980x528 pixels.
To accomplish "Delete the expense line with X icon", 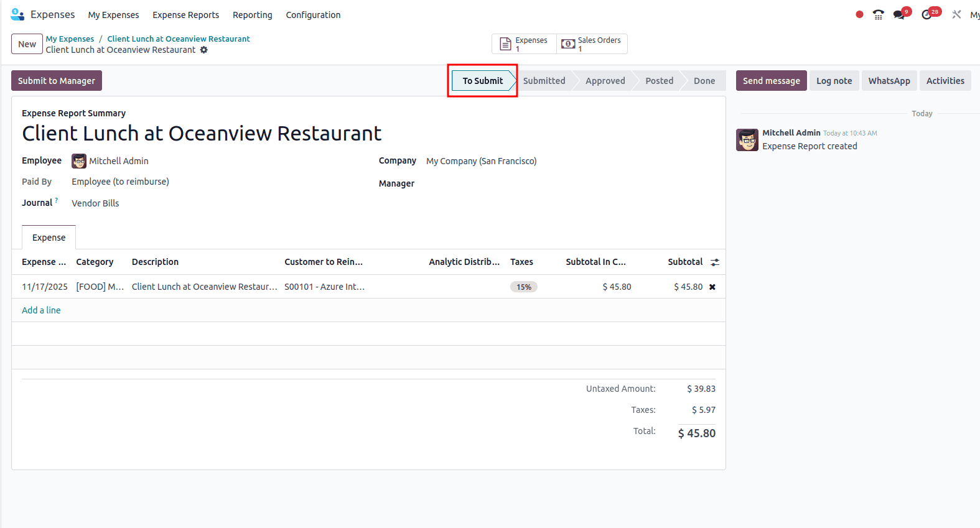I will pos(712,287).
